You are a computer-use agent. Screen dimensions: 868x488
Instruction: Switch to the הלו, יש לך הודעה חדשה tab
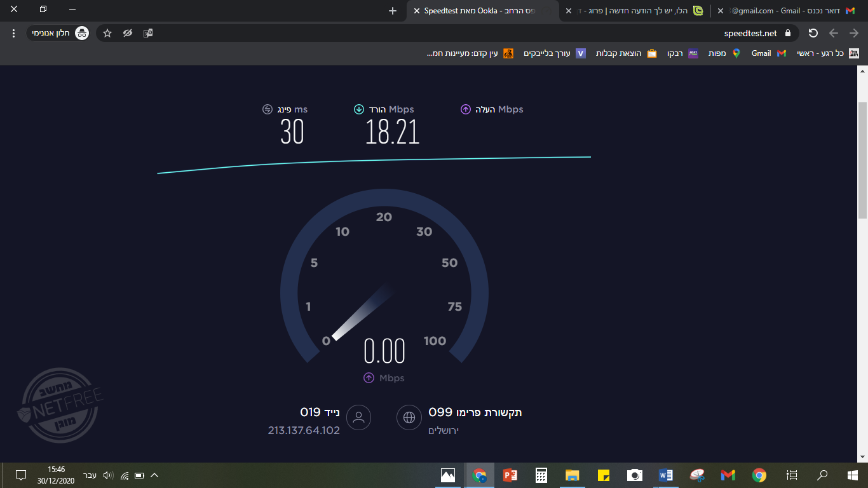point(634,11)
